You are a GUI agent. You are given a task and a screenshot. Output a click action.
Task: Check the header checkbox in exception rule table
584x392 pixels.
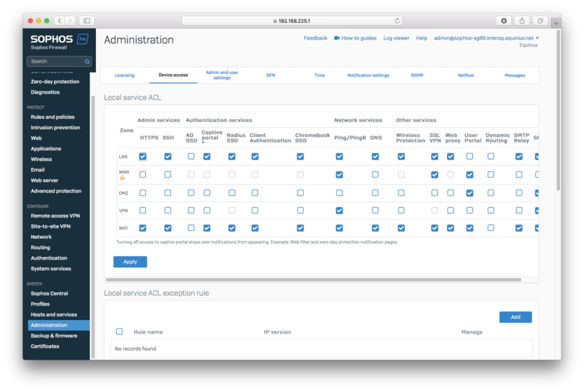pos(119,331)
